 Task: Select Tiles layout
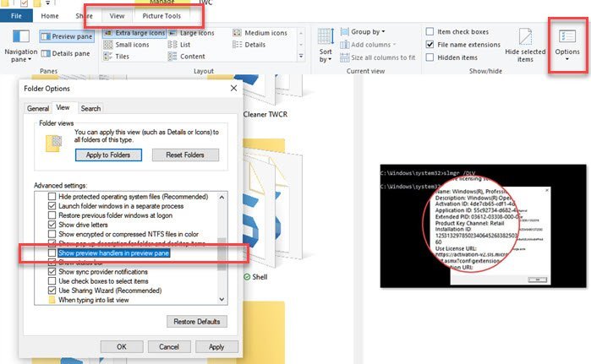coord(117,57)
